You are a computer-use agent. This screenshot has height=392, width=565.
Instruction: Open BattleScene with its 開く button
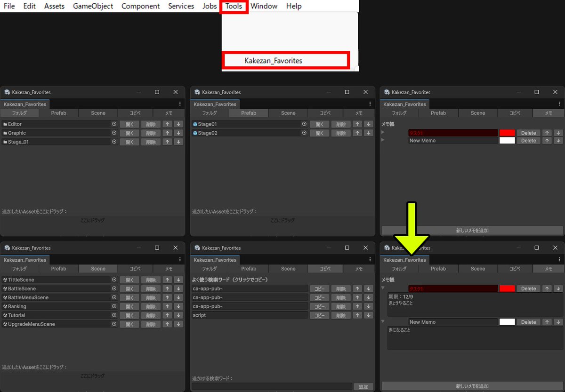[129, 288]
